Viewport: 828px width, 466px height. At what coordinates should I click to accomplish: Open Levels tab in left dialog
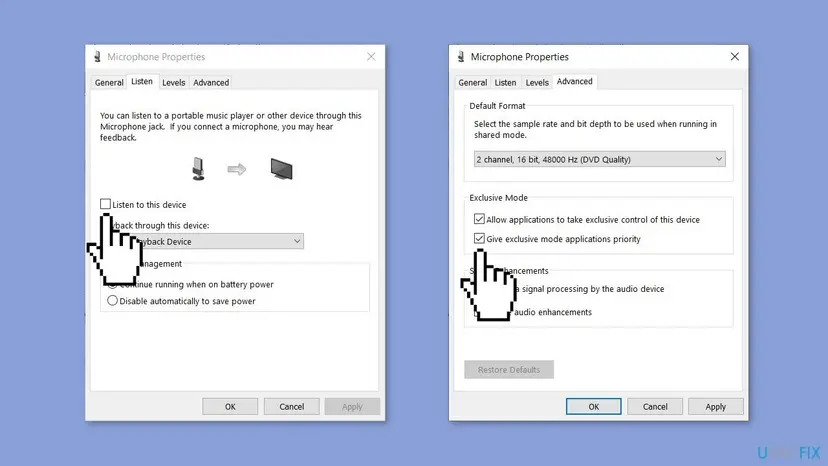(173, 82)
